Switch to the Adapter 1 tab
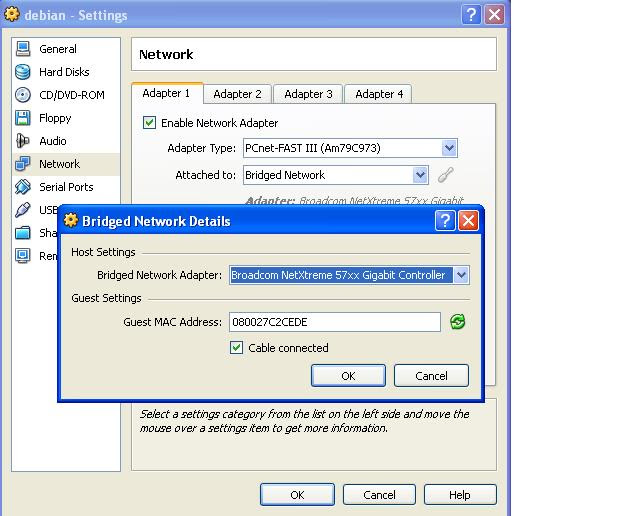 pyautogui.click(x=167, y=93)
